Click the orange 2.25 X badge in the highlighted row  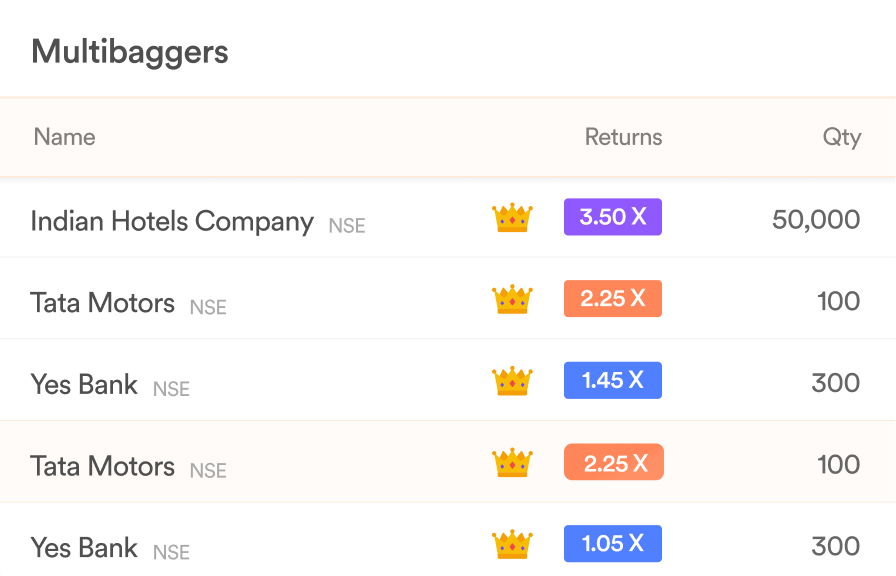pos(614,462)
